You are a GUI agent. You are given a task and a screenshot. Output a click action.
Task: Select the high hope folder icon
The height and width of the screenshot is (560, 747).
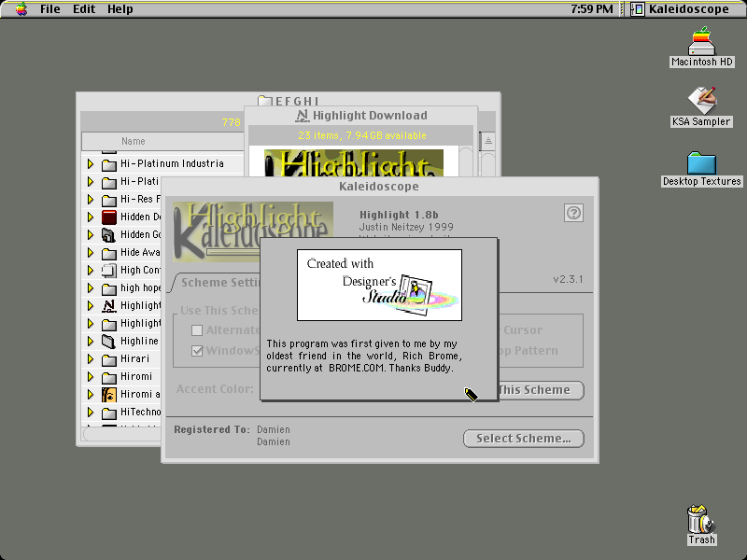pyautogui.click(x=109, y=288)
